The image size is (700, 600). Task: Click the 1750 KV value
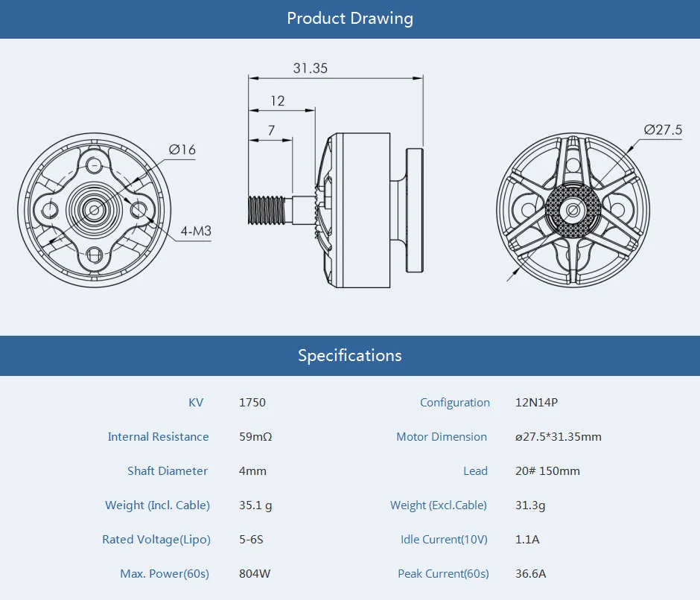252,402
